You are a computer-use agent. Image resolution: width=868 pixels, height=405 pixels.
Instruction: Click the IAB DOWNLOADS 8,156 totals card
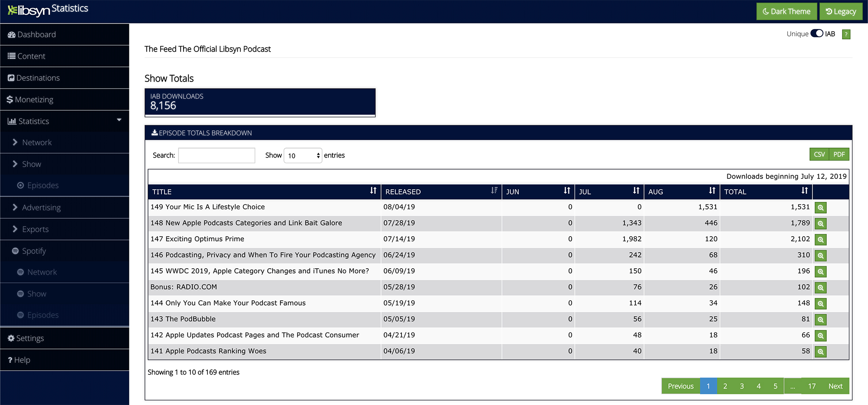(260, 102)
